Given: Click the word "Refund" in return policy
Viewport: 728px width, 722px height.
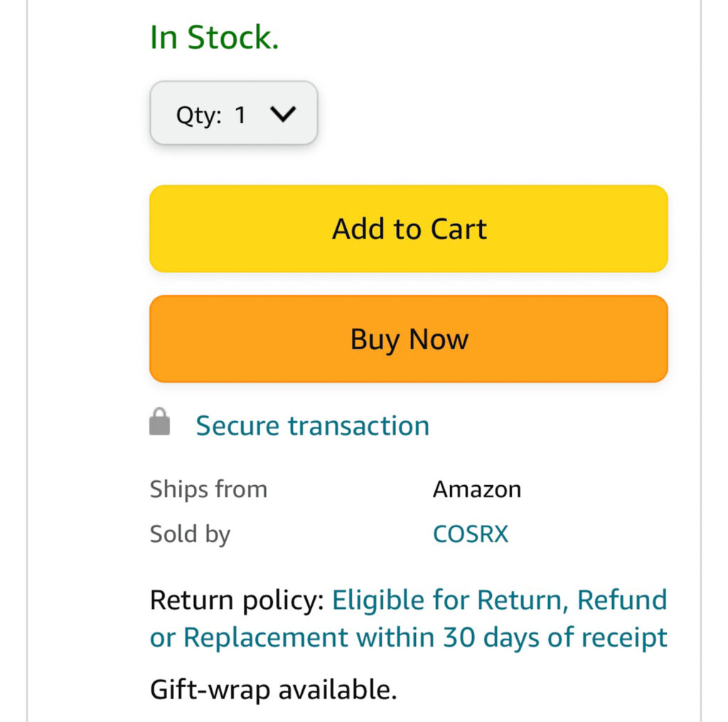Looking at the screenshot, I should 621,600.
